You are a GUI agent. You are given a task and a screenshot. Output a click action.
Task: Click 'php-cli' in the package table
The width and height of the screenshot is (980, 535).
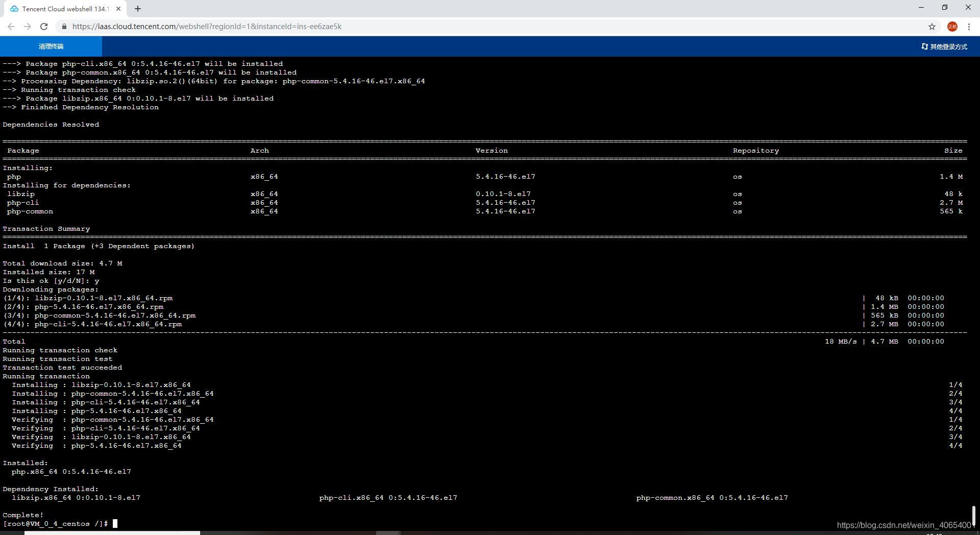pyautogui.click(x=23, y=203)
